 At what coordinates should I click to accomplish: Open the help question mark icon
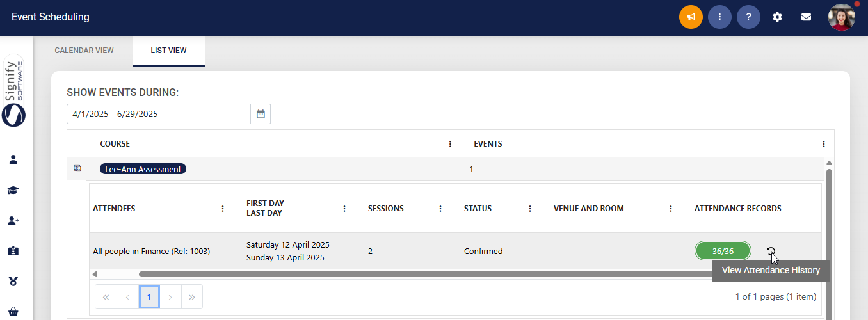pos(748,17)
